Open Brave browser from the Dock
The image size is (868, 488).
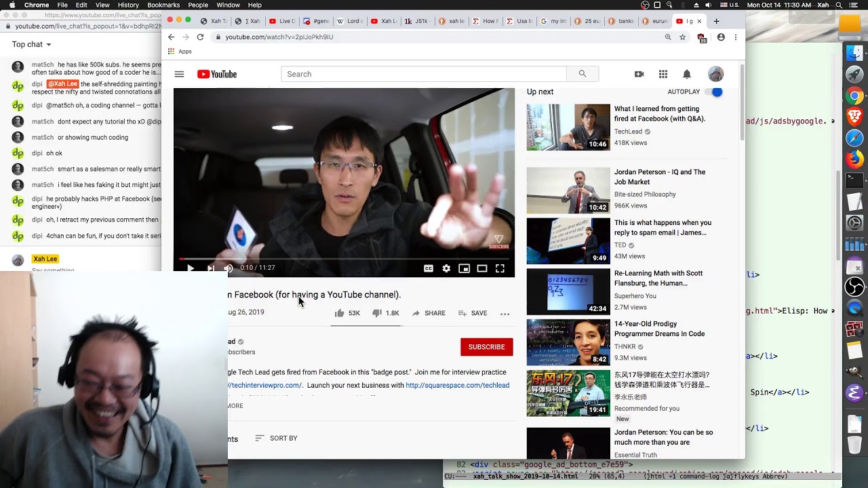coord(854,117)
